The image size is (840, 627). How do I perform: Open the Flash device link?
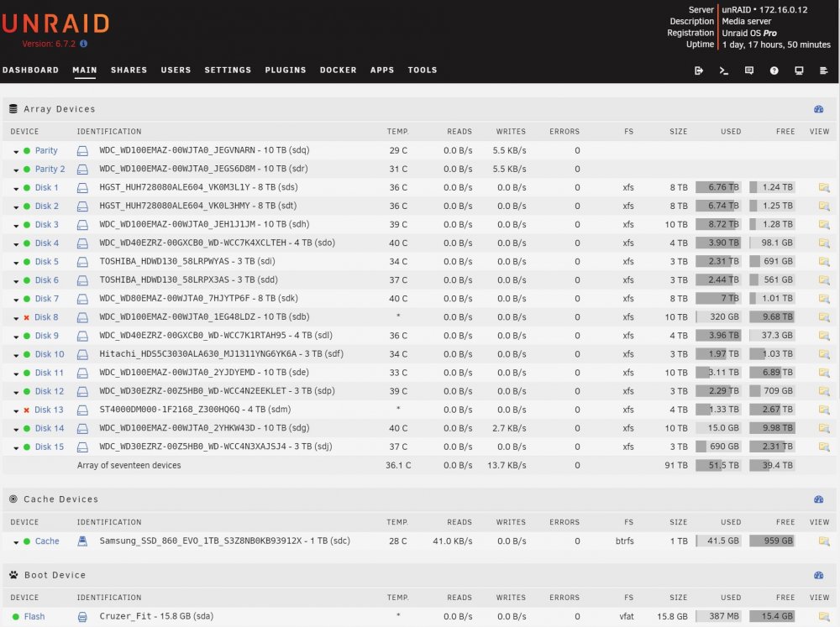(x=34, y=617)
